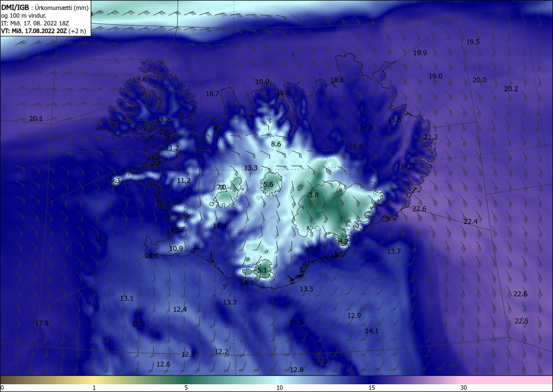Screen dimensions: 553x392
Task: Click the 19.9 value on the map
Action: click(x=420, y=53)
